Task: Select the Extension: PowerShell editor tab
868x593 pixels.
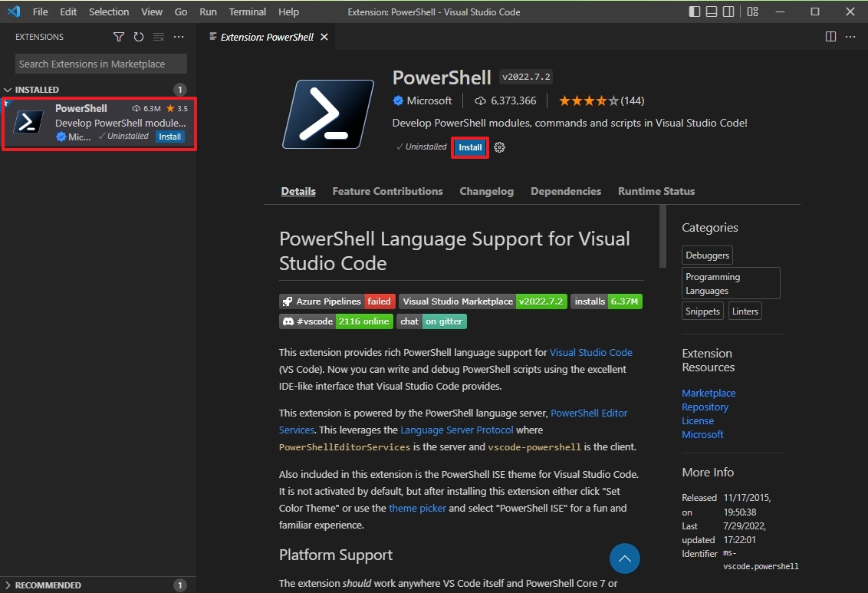Action: click(x=267, y=37)
